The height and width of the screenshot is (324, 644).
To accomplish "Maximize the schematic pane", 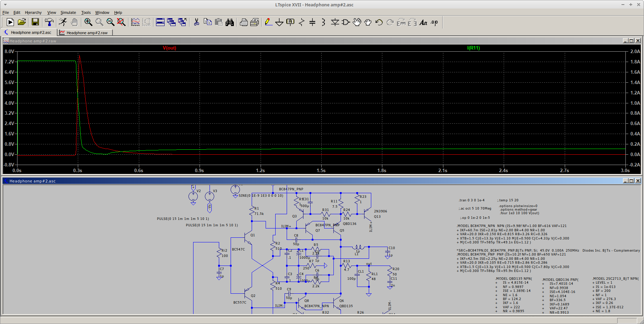I will point(632,181).
